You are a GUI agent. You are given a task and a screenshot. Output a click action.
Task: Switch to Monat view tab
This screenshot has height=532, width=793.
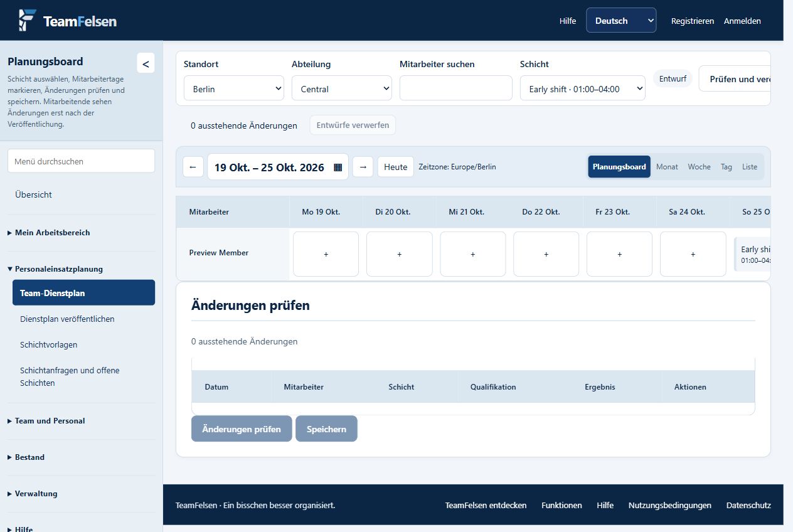pyautogui.click(x=667, y=167)
